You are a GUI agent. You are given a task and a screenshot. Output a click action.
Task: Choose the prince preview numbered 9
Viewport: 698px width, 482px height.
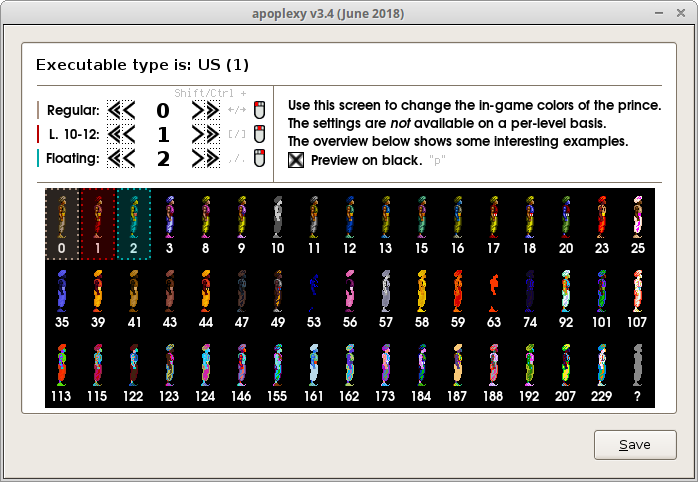(x=242, y=224)
